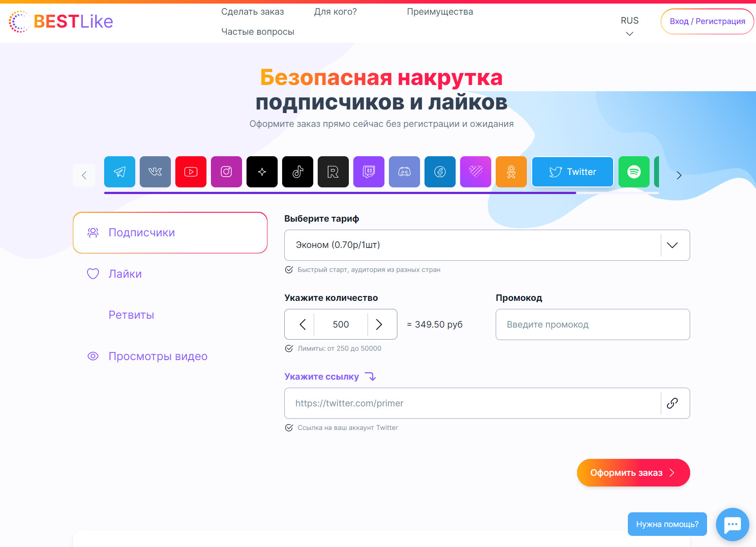The width and height of the screenshot is (756, 547).
Task: Click the Оформите заказ прямо сейчас subtitle
Action: [381, 124]
